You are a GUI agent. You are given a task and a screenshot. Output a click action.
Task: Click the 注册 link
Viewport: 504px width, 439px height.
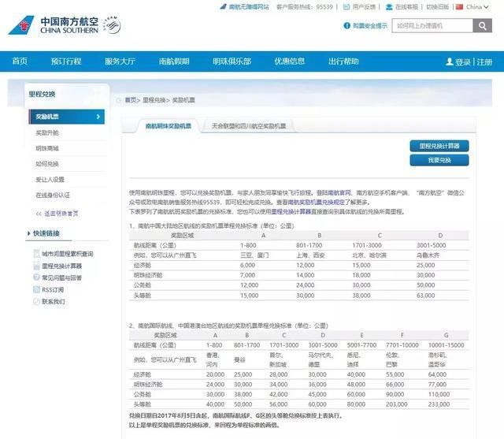(484, 61)
